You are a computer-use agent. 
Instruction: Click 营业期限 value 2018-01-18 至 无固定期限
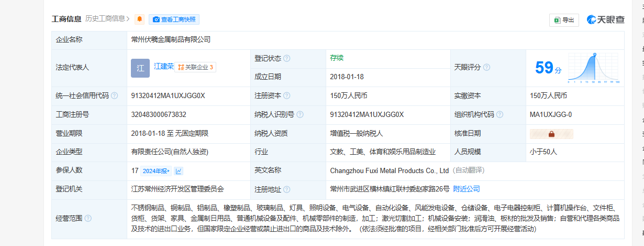[170, 133]
